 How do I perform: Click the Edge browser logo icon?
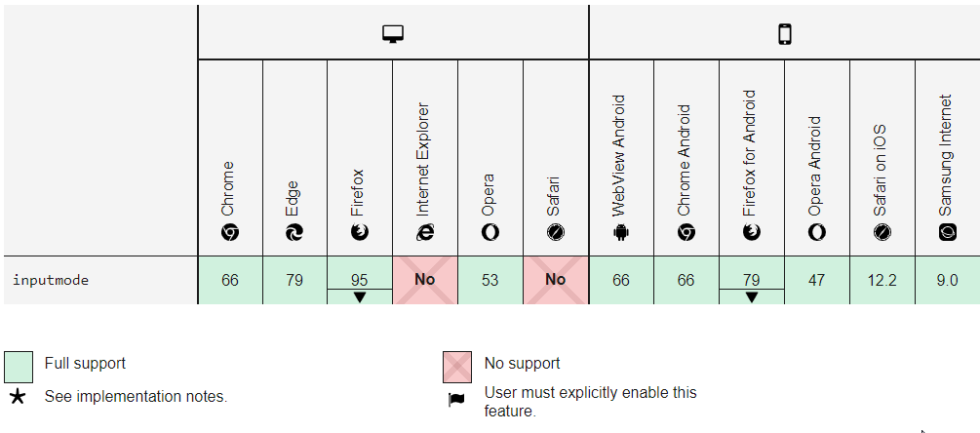click(294, 232)
